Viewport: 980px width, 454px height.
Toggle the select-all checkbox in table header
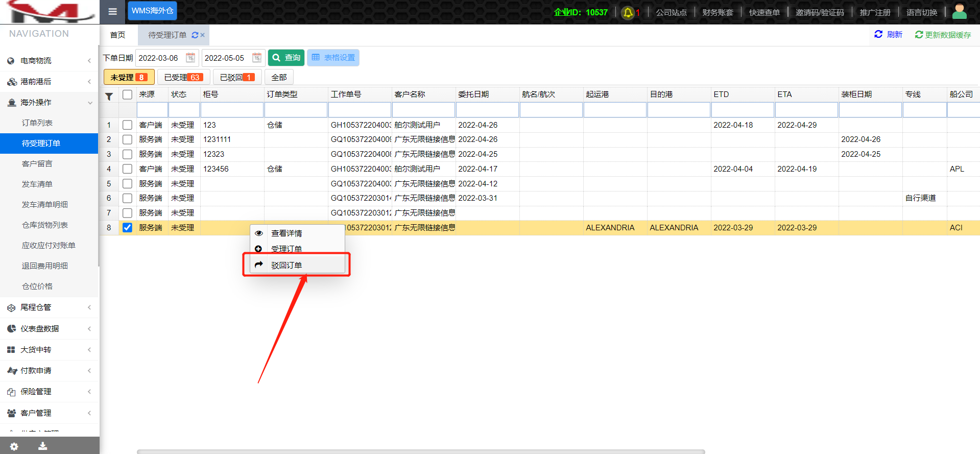128,94
